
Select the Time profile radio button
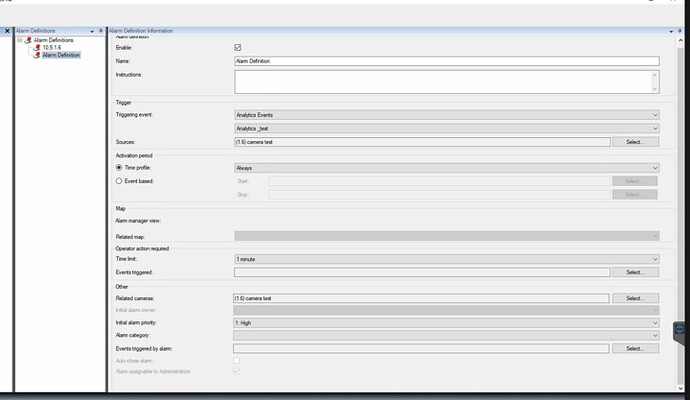[120, 169]
